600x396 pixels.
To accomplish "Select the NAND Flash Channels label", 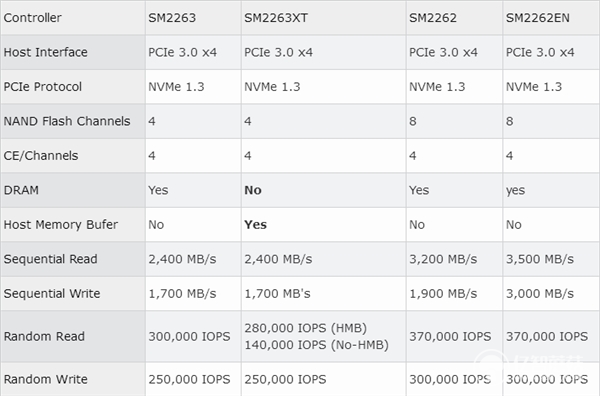I will (67, 121).
